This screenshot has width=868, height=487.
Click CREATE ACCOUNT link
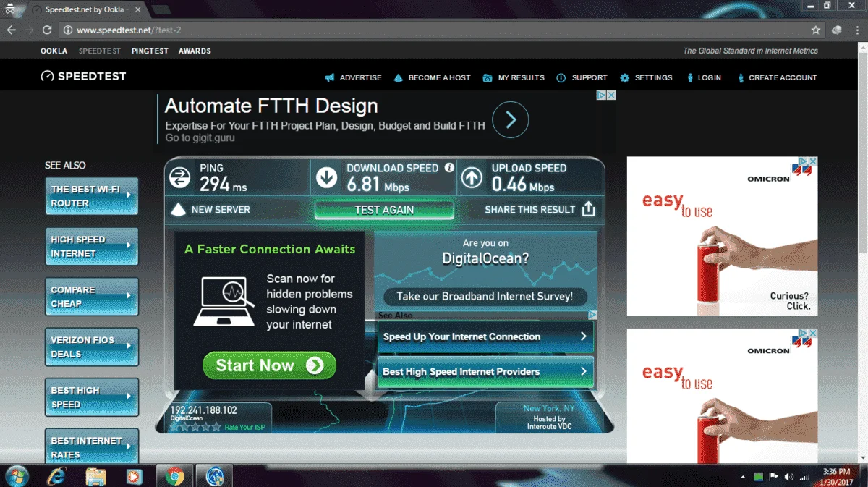783,77
